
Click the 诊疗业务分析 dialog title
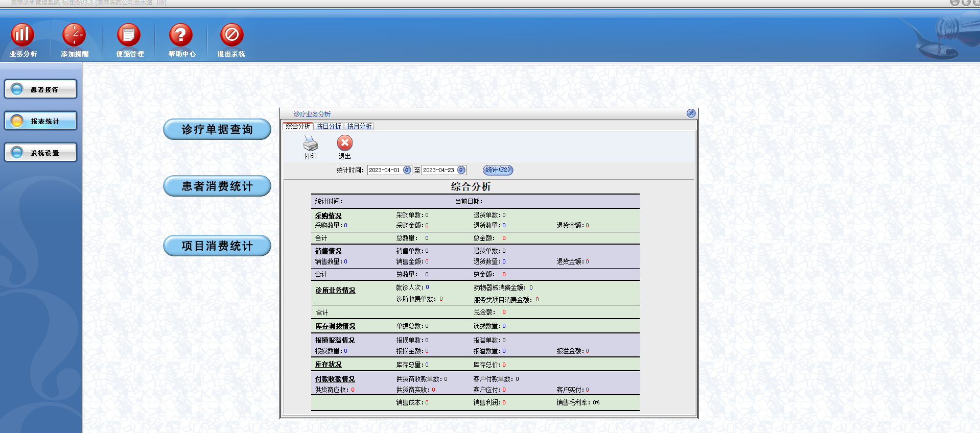coord(312,114)
